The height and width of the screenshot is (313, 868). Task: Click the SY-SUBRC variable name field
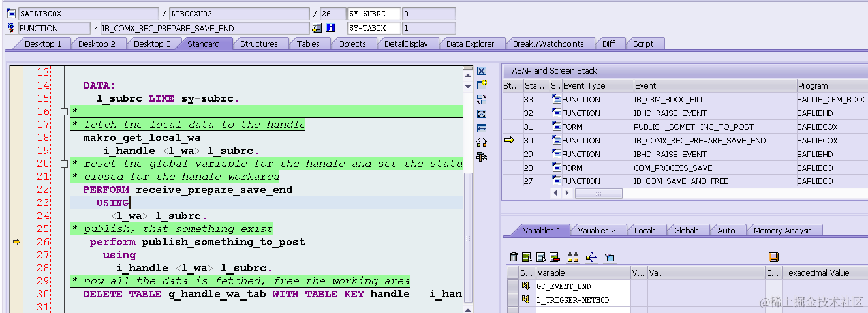373,14
